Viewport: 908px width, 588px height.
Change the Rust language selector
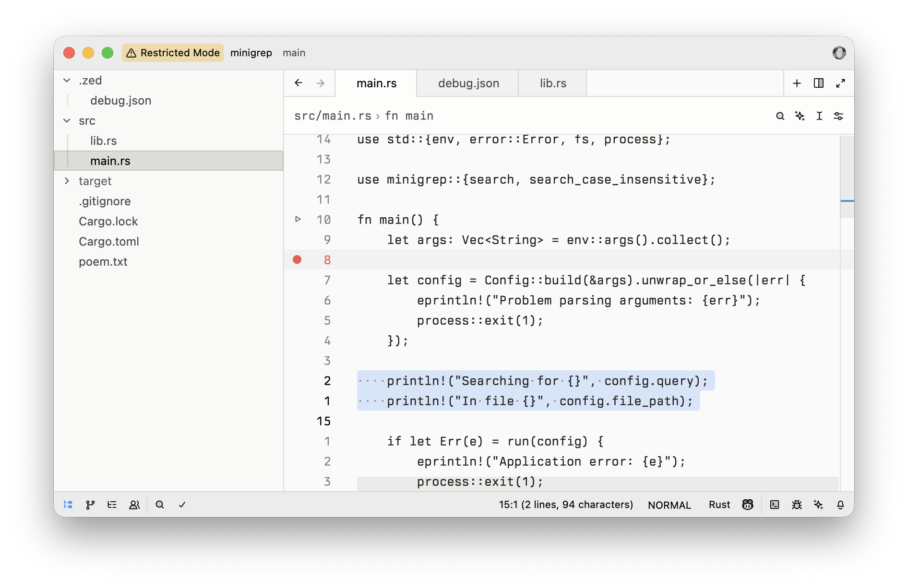tap(719, 505)
